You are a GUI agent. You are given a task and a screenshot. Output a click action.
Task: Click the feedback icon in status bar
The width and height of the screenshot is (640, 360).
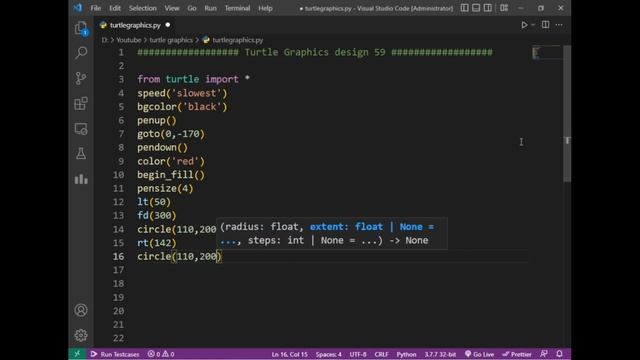click(544, 354)
